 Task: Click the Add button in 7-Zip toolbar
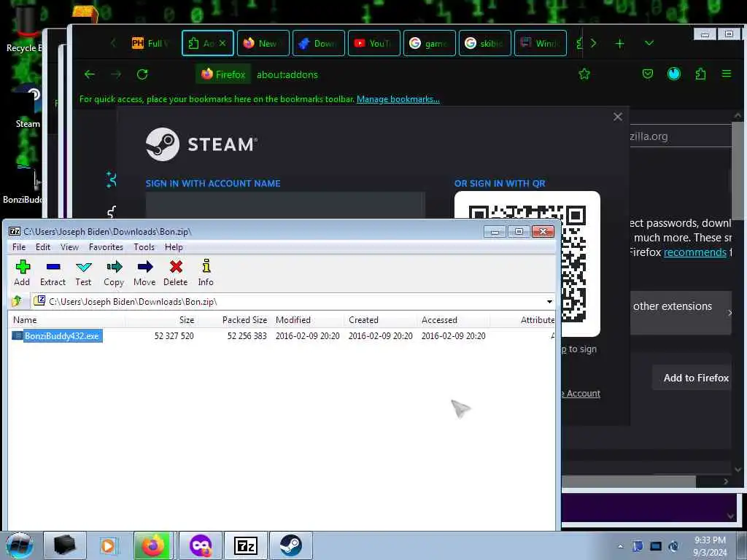tap(22, 273)
